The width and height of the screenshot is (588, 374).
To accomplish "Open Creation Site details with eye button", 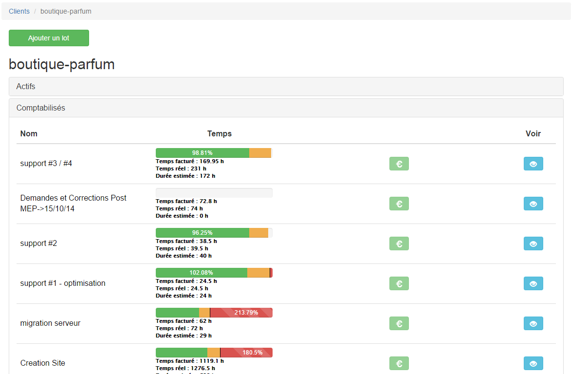I will tap(533, 364).
